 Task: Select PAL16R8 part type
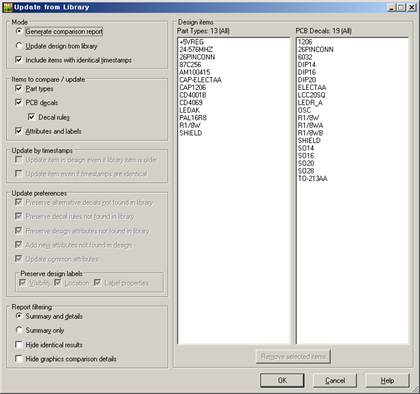pyautogui.click(x=193, y=118)
